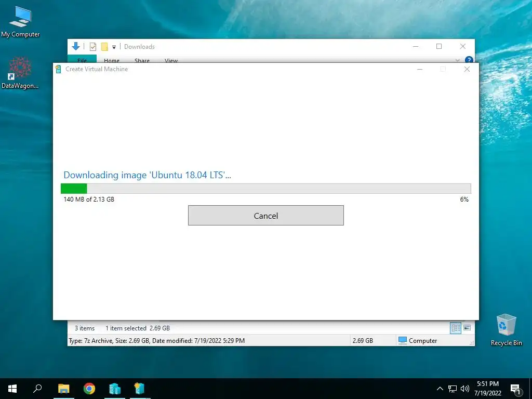
Task: Open the Recycle Bin
Action: (506, 330)
